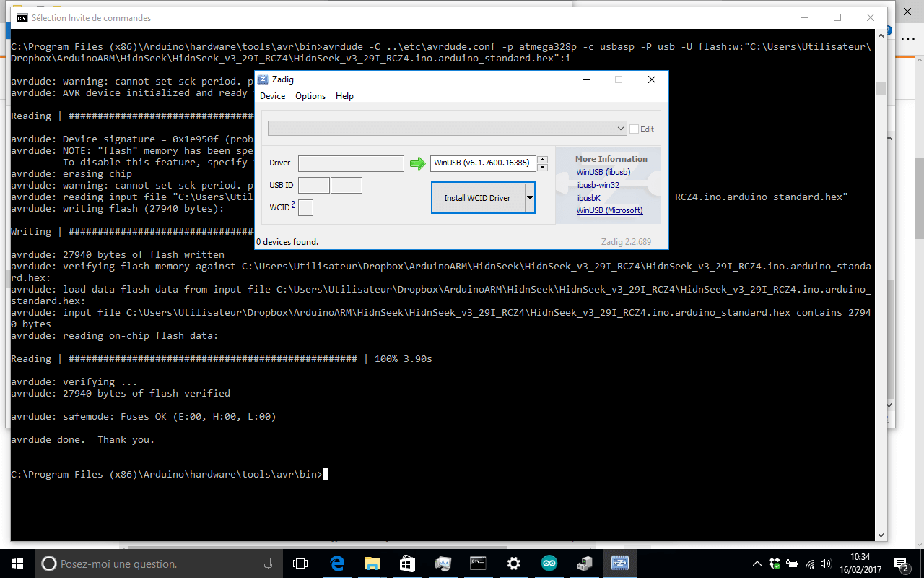Screen dimensions: 924x578
Task: Open the Device menu in Zadig
Action: [272, 96]
